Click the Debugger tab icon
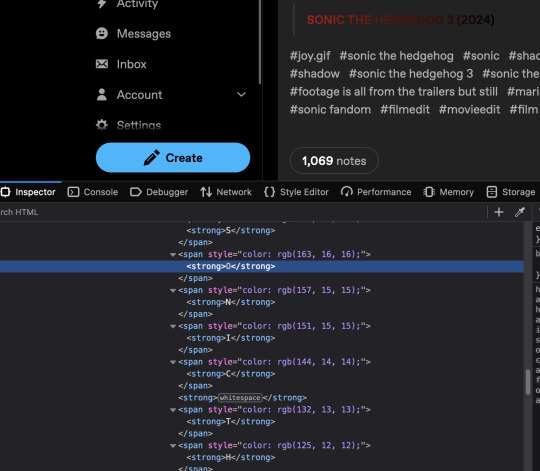Screen dimensions: 540x471 (x=136, y=192)
